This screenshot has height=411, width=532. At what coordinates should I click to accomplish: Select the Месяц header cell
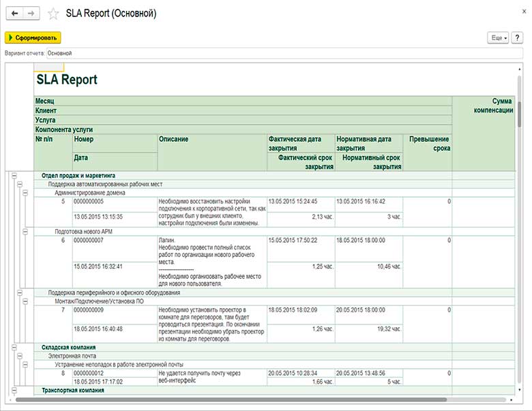243,101
